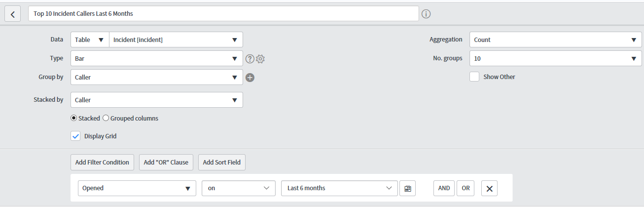Open the help question mark next to Type
Viewport: 644px width, 208px height.
pos(250,59)
